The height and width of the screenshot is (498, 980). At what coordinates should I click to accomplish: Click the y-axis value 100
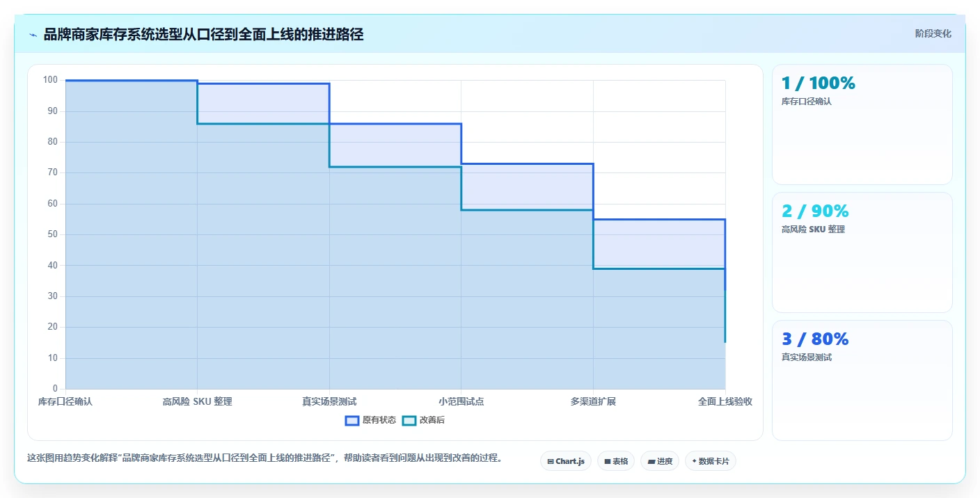50,80
